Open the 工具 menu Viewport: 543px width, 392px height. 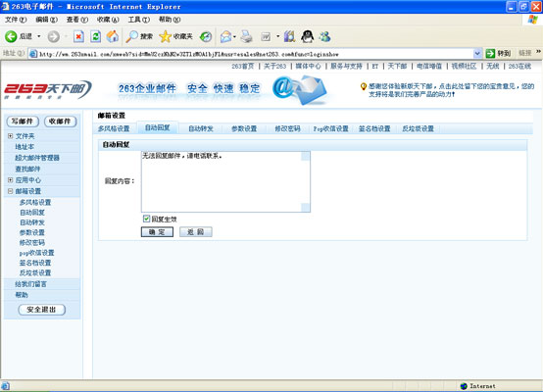138,20
